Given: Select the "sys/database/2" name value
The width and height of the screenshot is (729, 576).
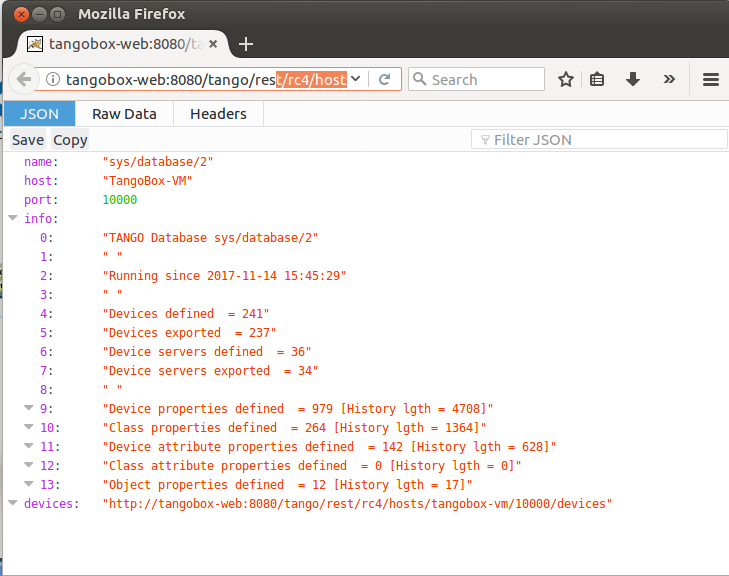Looking at the screenshot, I should [x=158, y=162].
